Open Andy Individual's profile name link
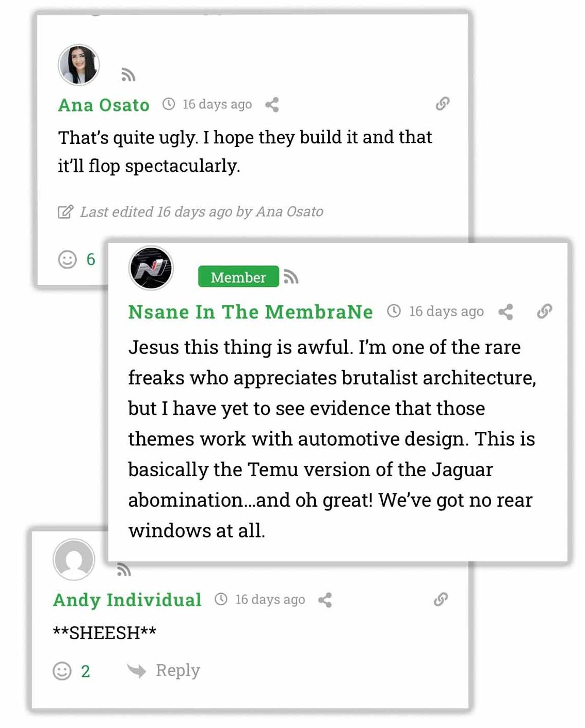 coord(127,600)
